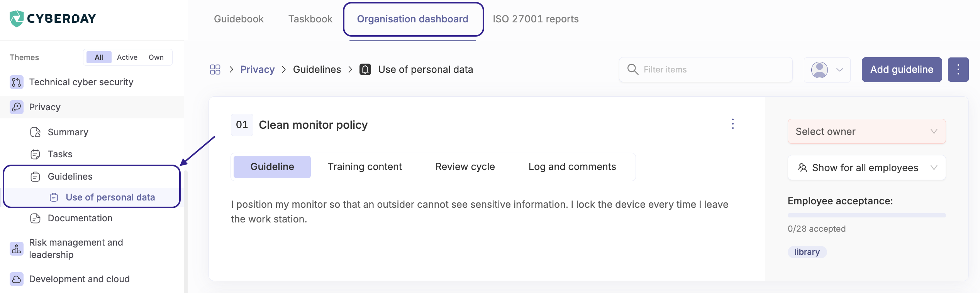The height and width of the screenshot is (293, 980).
Task: Click the Risk management and leadership icon
Action: coord(16,249)
